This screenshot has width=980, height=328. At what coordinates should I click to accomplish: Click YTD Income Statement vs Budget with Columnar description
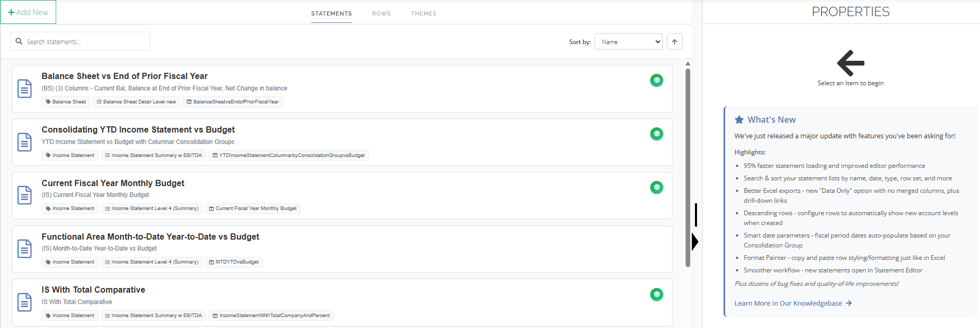(138, 142)
